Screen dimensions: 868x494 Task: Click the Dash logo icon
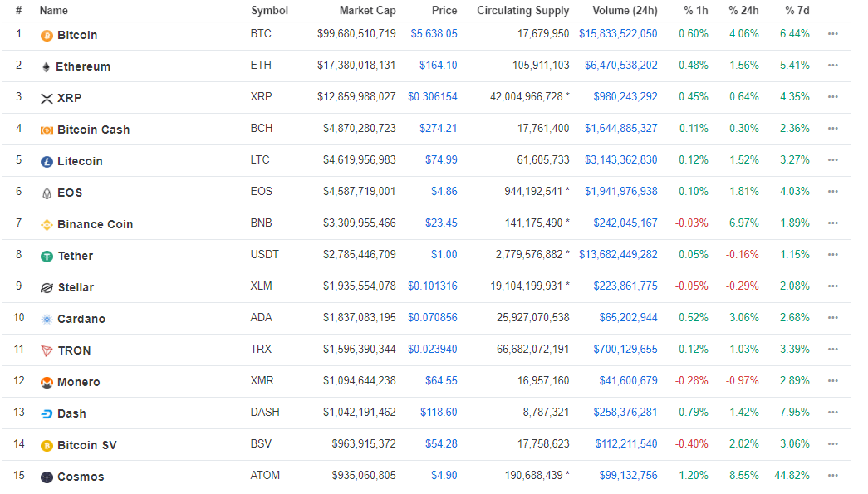47,413
